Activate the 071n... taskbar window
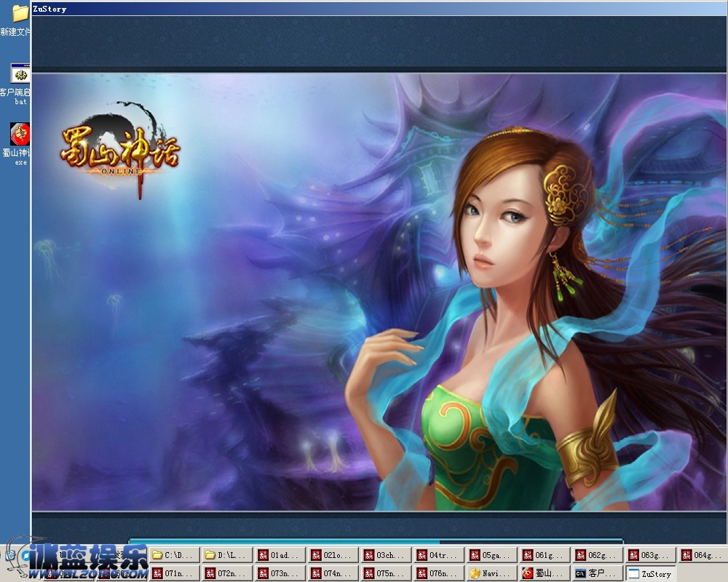728x582 pixels. pos(175,573)
